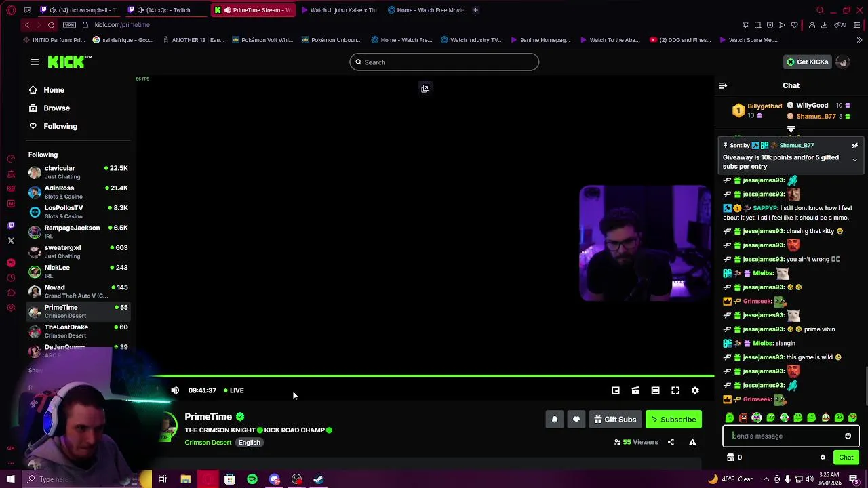The width and height of the screenshot is (868, 488).
Task: Open TheLostDrake channel in Following list
Action: coord(78,331)
